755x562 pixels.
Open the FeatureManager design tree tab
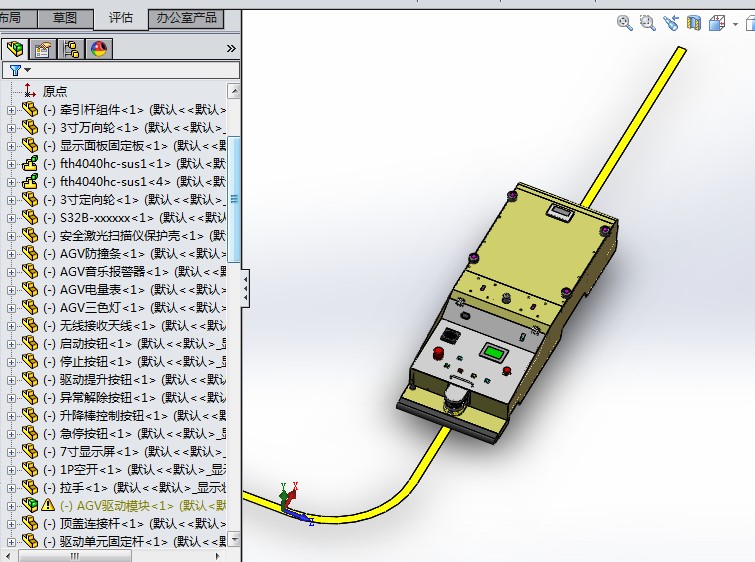[x=15, y=49]
